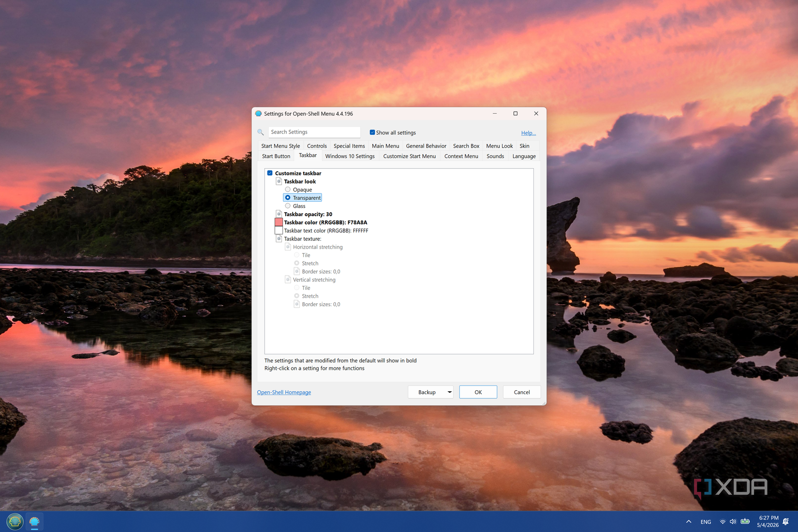Select Taskbar color F78A8A row
Viewport: 798px width, 532px height.
[325, 222]
